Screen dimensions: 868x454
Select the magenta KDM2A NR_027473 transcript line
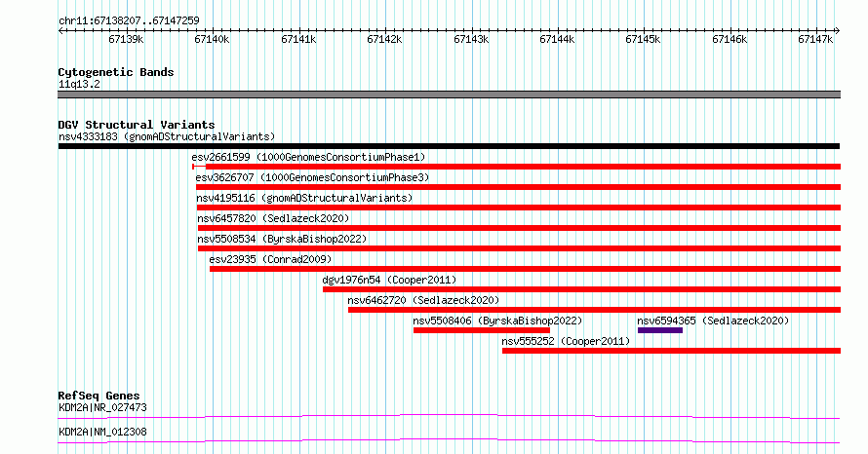point(449,416)
